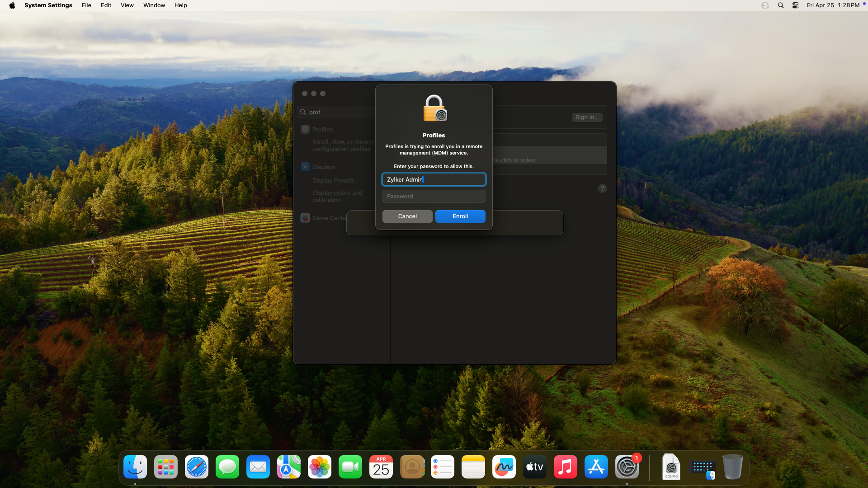Click System Settings icon in dock
868x488 pixels.
click(627, 467)
